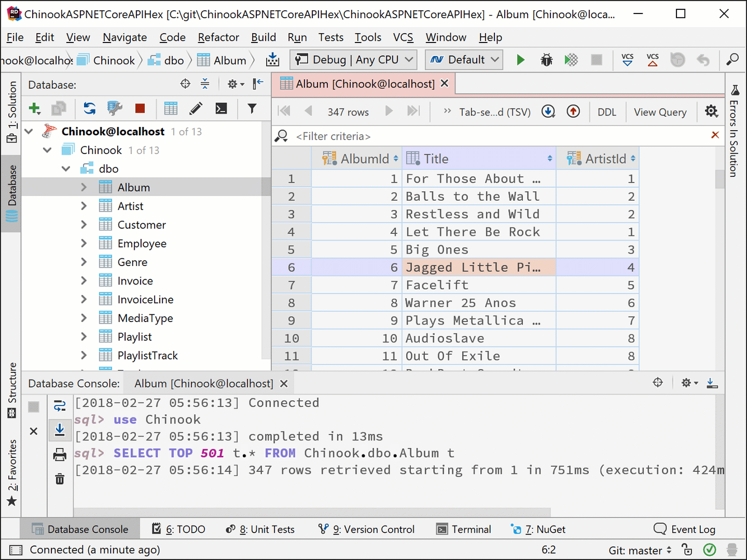Click the green Run button in toolbar

(521, 60)
